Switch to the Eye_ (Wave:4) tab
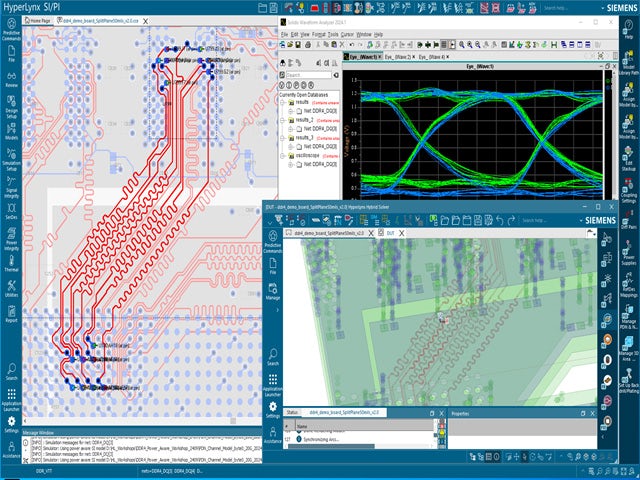This screenshot has width=640, height=480. point(431,57)
